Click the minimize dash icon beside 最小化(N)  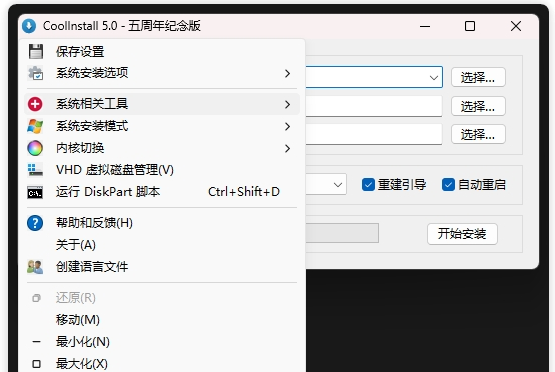pos(36,342)
